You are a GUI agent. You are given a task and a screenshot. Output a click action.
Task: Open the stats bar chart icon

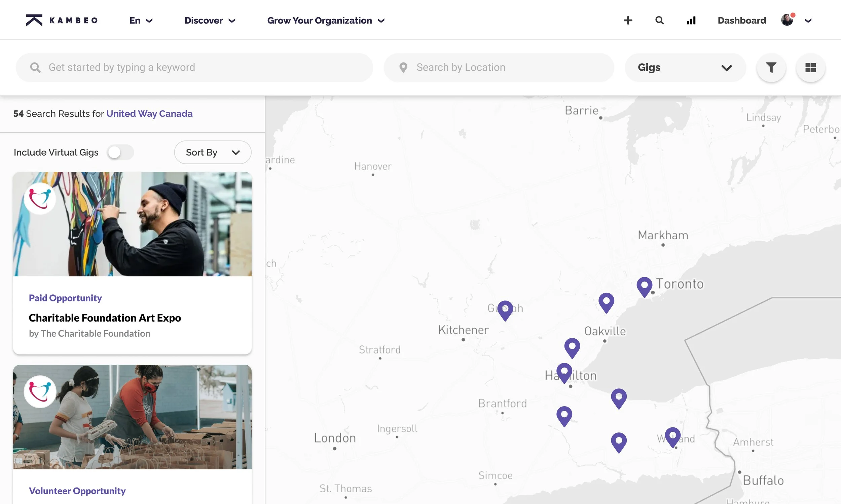tap(691, 20)
